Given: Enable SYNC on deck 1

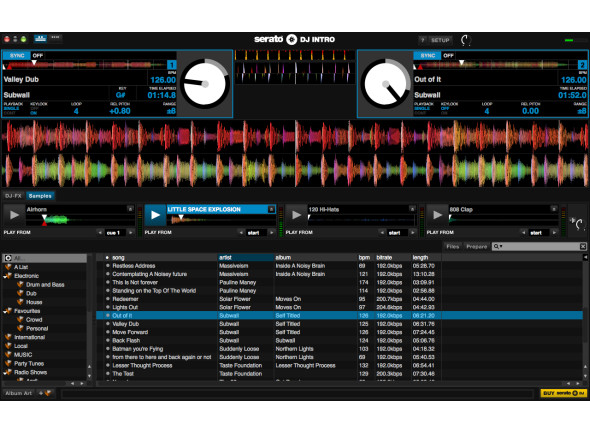Looking at the screenshot, I should (x=17, y=55).
